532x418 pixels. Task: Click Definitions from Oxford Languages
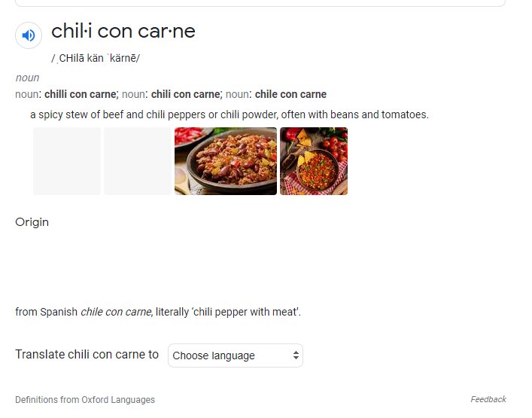tap(85, 400)
